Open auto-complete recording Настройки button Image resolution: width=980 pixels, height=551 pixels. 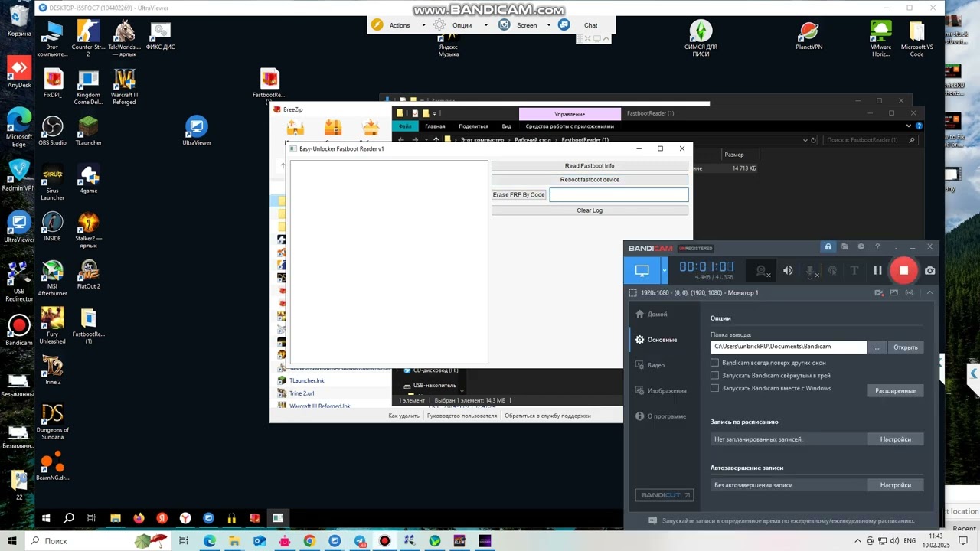coord(895,485)
